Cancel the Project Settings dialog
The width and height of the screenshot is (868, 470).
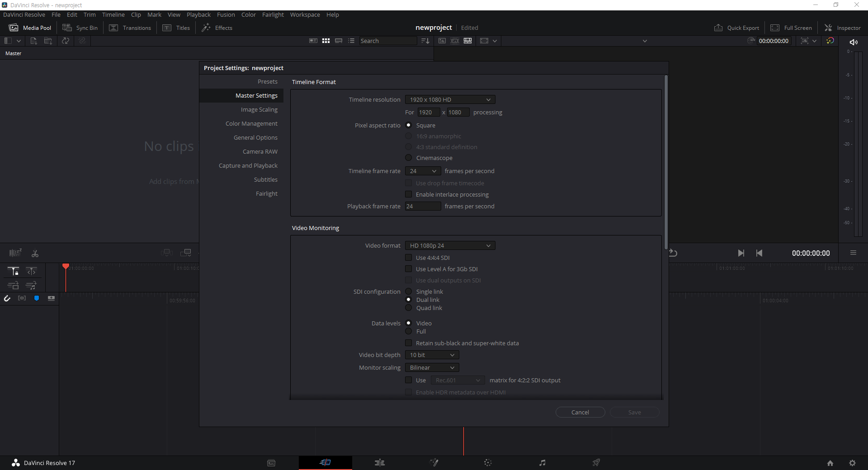pos(580,412)
